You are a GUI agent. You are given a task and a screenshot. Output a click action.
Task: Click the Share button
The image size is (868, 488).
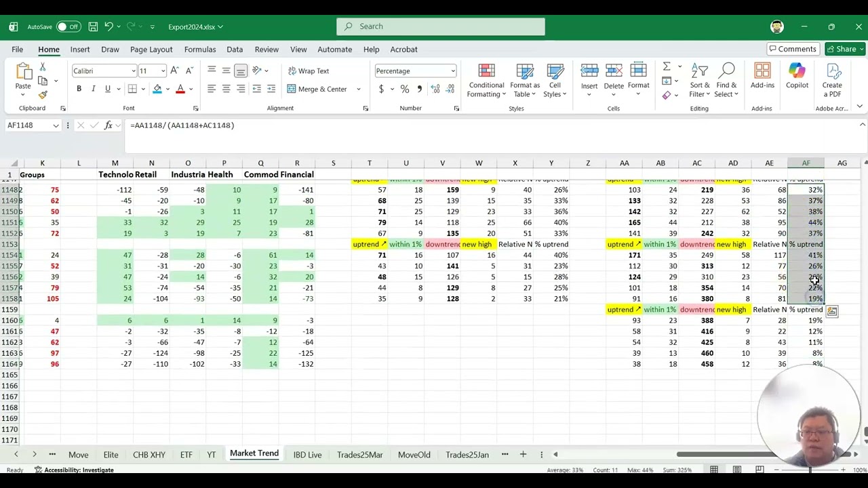pyautogui.click(x=845, y=49)
